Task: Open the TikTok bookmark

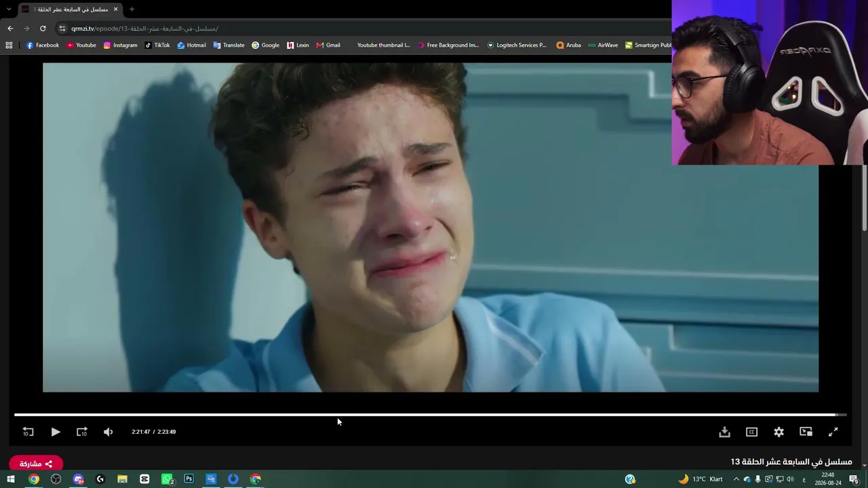Action: [157, 45]
